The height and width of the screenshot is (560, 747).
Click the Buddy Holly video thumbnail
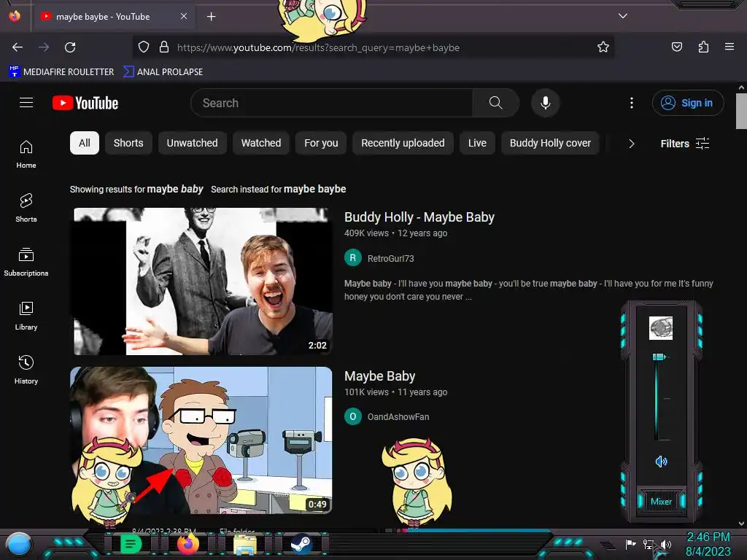coord(203,281)
